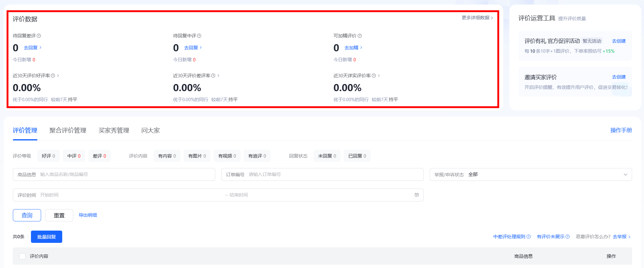Switch to the 聚合评价管理 tab

point(68,131)
